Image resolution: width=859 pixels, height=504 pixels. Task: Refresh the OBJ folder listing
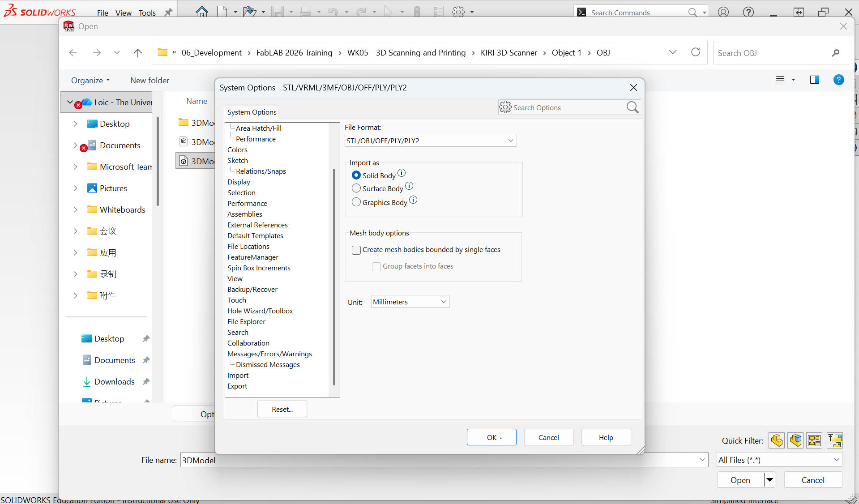pos(696,52)
